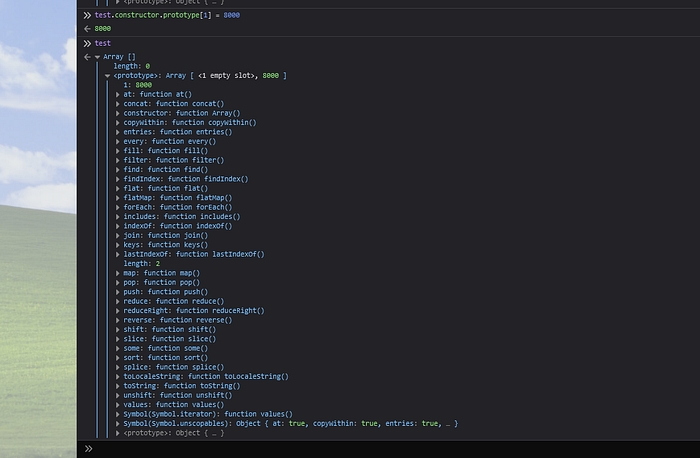Click the console input field at bottom

pos(390,448)
